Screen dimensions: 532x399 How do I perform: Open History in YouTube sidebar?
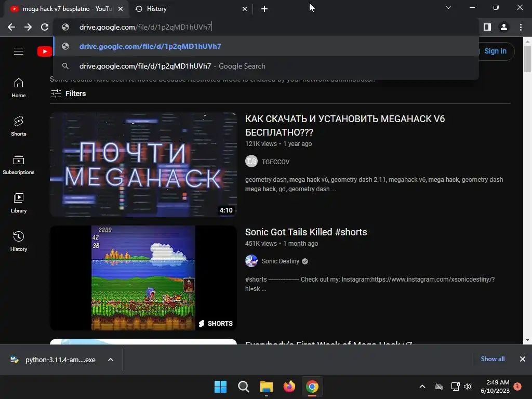coord(19,241)
